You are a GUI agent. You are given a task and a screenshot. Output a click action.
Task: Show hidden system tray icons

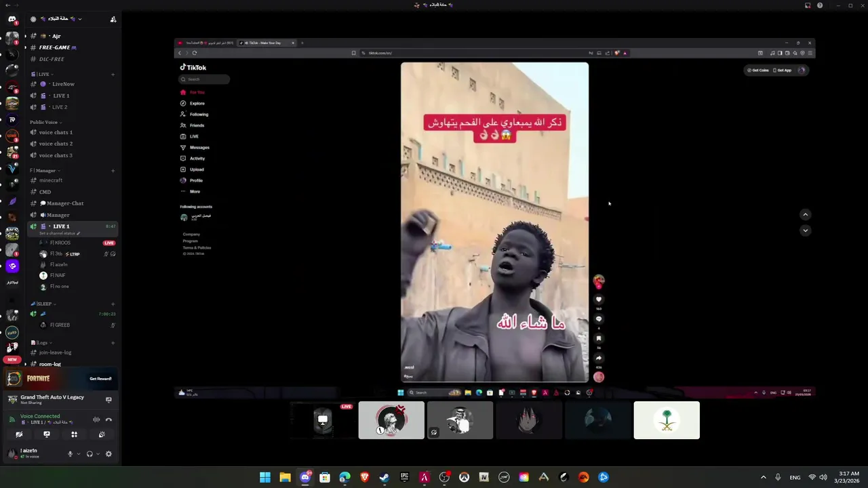tap(763, 477)
